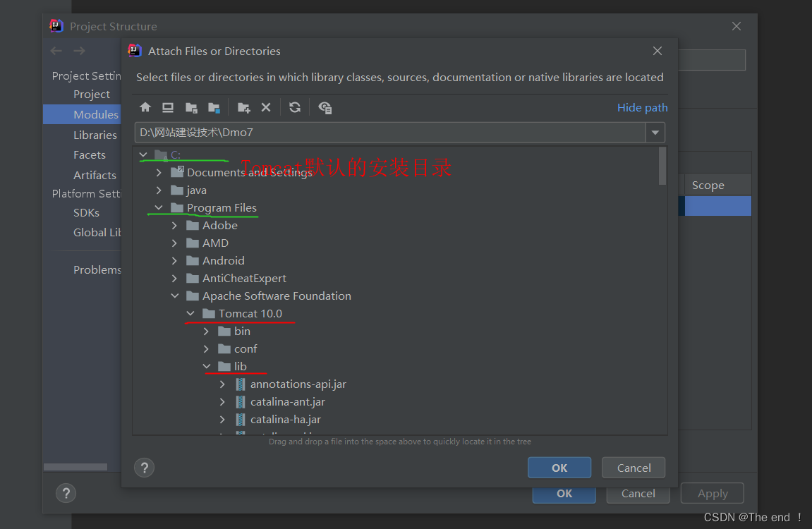Expand Documents and Settings folder

(x=159, y=172)
